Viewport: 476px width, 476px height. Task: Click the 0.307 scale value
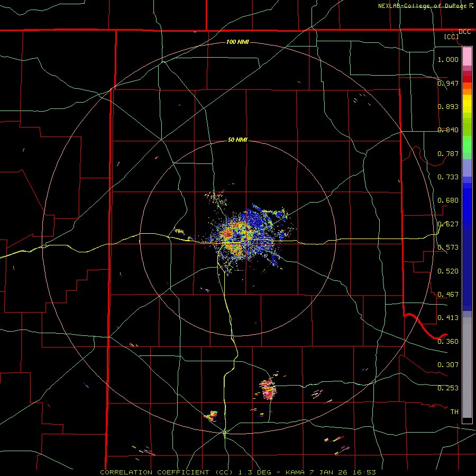(x=448, y=364)
